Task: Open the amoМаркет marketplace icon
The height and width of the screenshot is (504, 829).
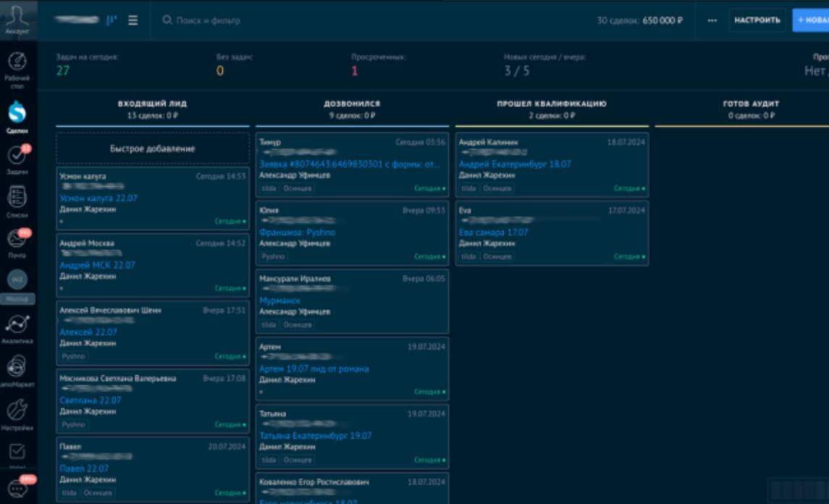Action: (x=17, y=366)
